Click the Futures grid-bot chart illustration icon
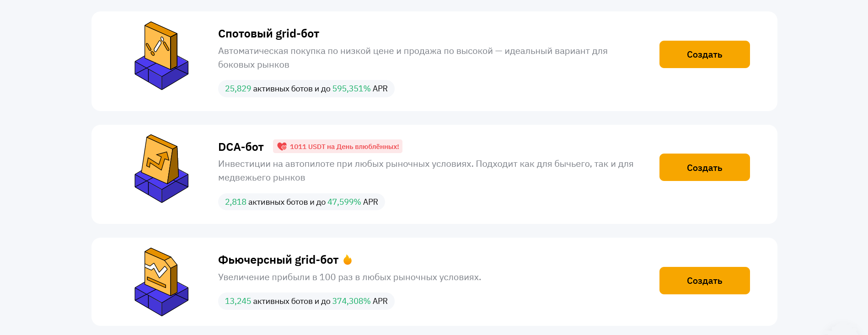Screen dimensions: 868x335 [x=161, y=282]
